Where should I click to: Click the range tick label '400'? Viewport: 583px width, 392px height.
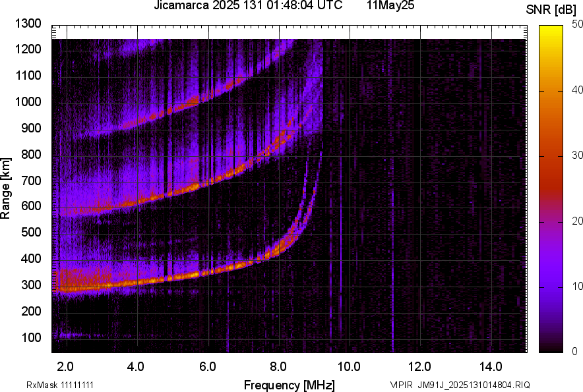pos(31,259)
